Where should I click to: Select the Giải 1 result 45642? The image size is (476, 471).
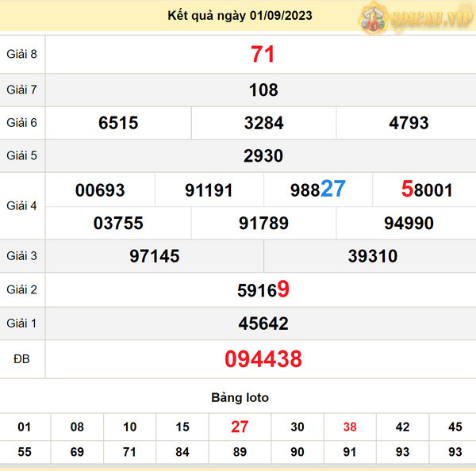click(263, 324)
